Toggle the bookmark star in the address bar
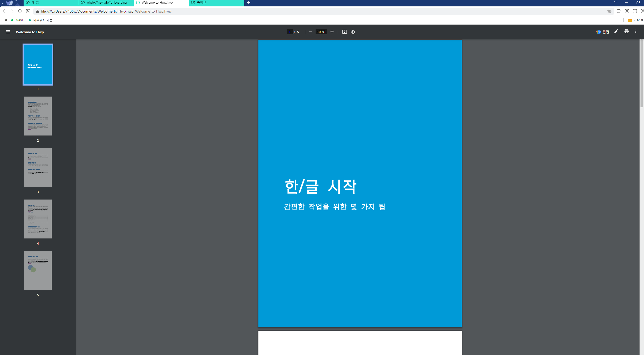Image resolution: width=644 pixels, height=355 pixels. coord(609,11)
